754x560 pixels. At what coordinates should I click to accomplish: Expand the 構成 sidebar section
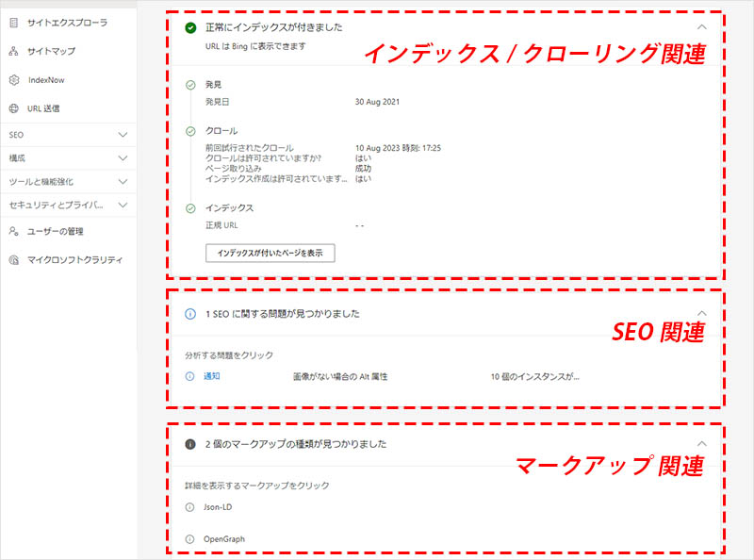pos(123,158)
